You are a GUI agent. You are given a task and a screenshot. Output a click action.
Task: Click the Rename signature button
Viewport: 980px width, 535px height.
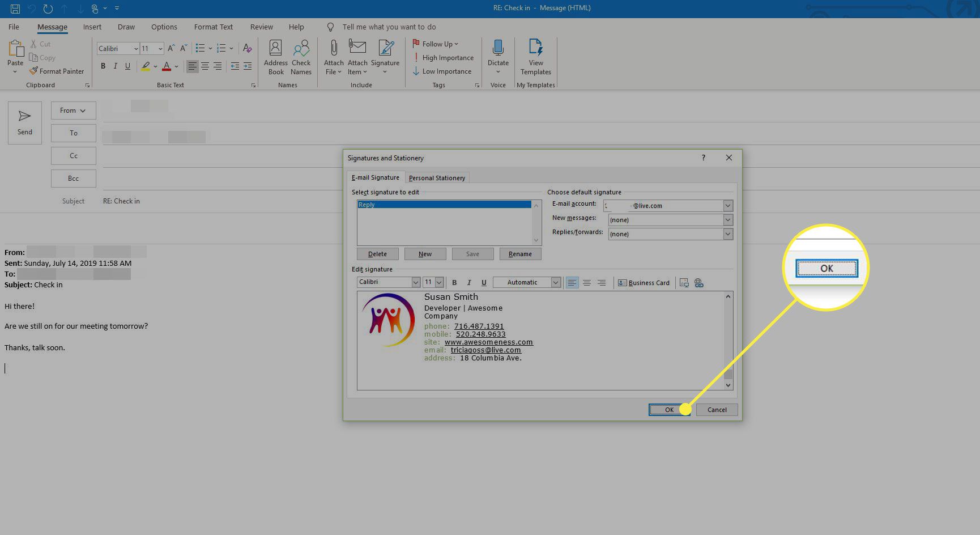520,254
